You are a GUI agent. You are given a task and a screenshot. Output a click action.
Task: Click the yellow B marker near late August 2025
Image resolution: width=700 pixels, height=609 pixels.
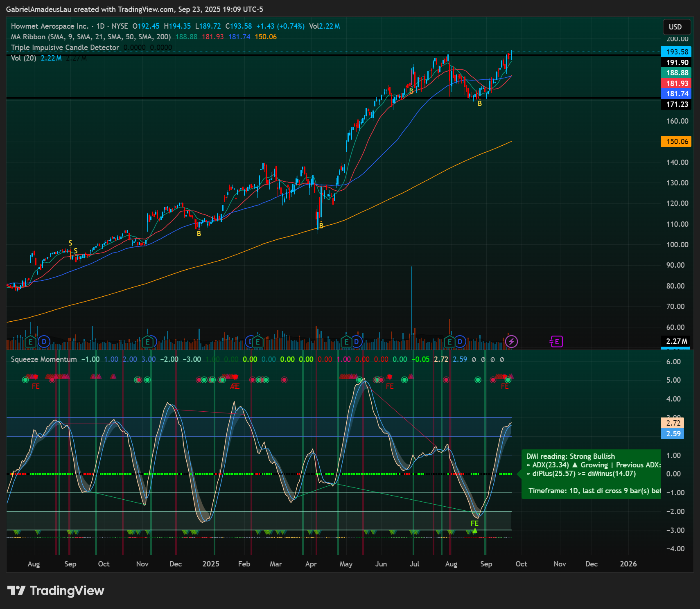480,104
